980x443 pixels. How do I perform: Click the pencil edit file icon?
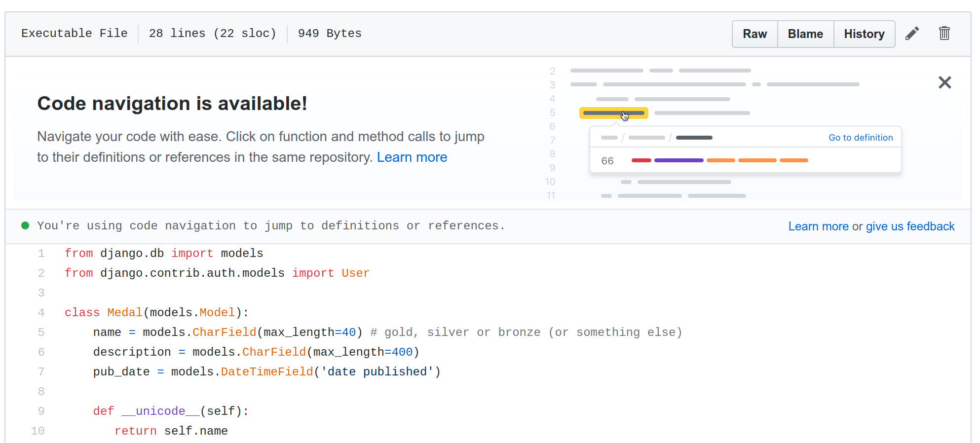912,34
